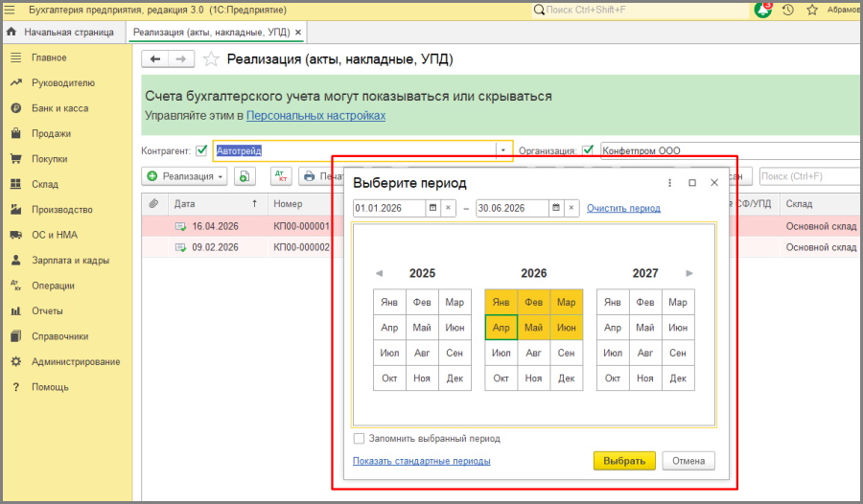
Task: Go to next years with right arrow
Action: [x=689, y=273]
